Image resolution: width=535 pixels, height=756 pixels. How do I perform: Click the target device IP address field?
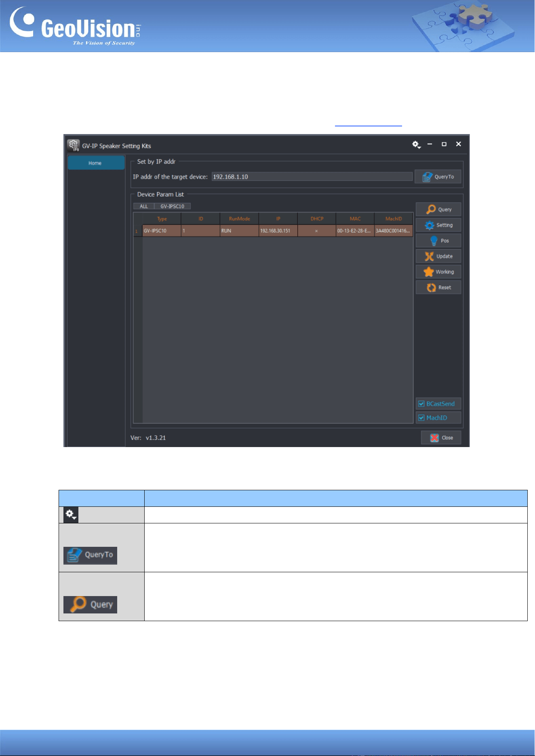312,177
